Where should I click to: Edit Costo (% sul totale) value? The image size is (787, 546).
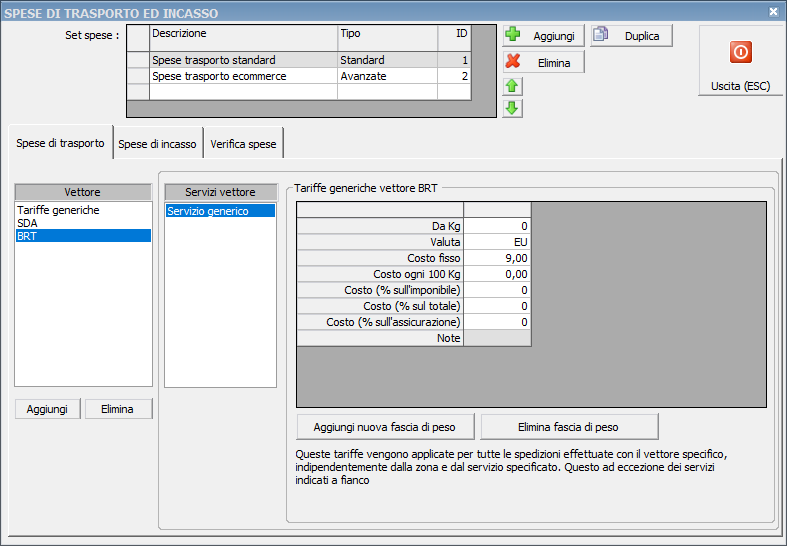pos(497,306)
